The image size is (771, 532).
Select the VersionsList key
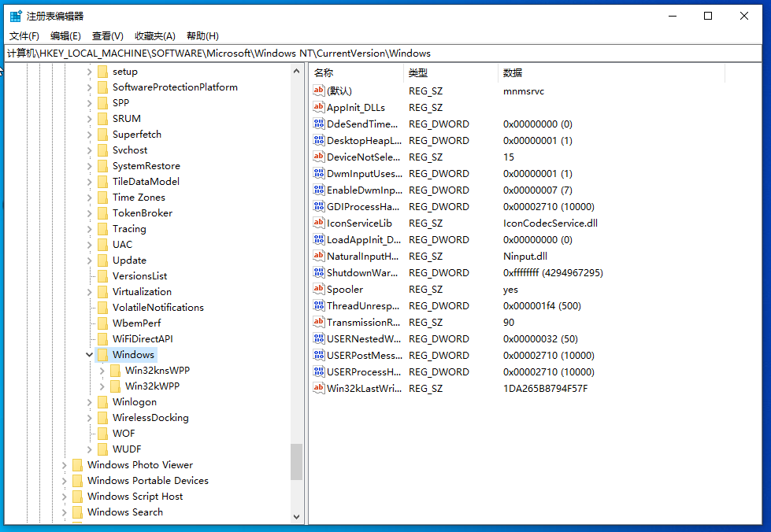click(x=139, y=275)
